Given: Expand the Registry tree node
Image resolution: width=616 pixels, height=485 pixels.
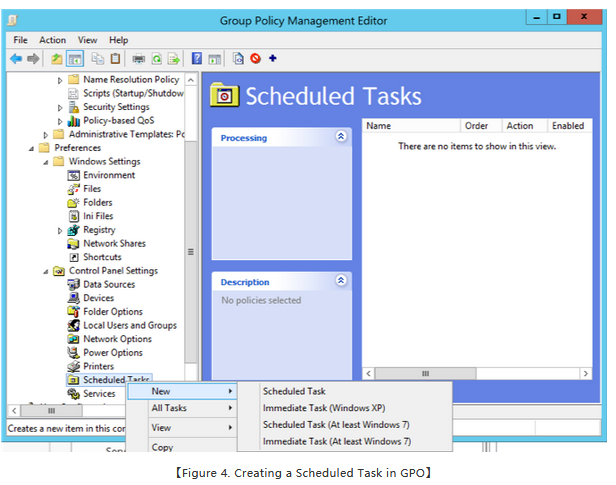Looking at the screenshot, I should tap(60, 230).
